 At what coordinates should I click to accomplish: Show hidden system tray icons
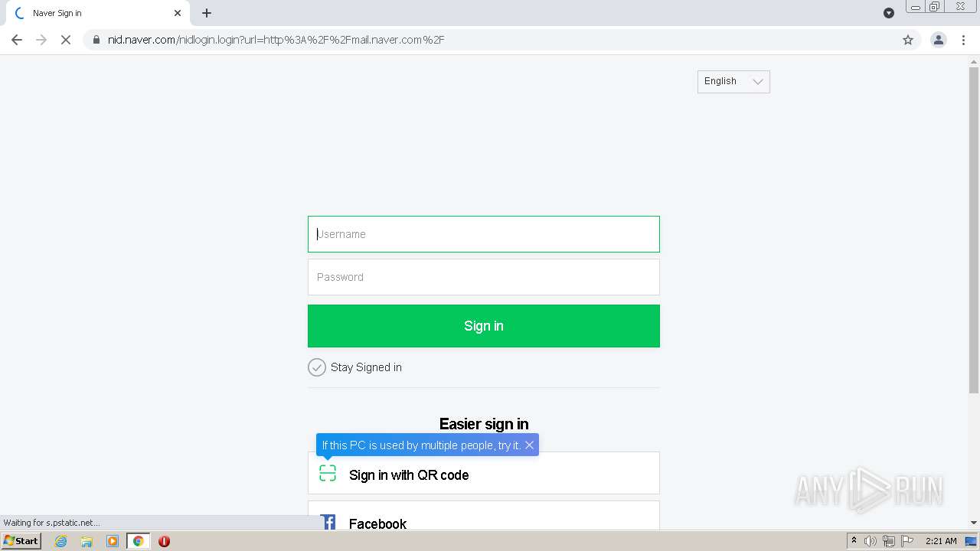(854, 541)
